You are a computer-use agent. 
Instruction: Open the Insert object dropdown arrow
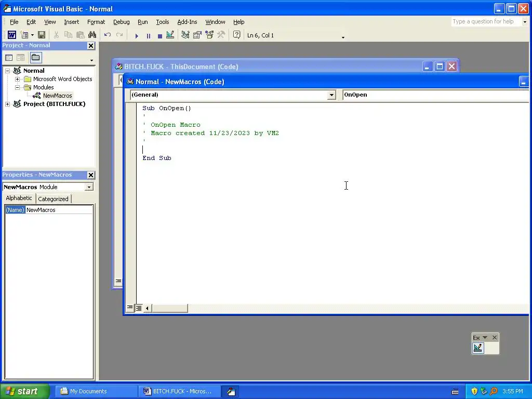pyautogui.click(x=32, y=35)
